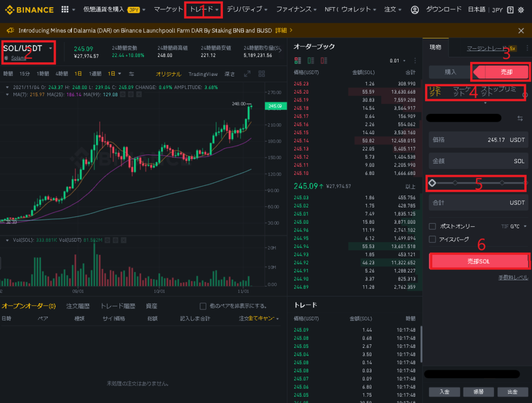This screenshot has width=532, height=403.
Task: Click the megaphone announcement icon
Action: [x=10, y=31]
